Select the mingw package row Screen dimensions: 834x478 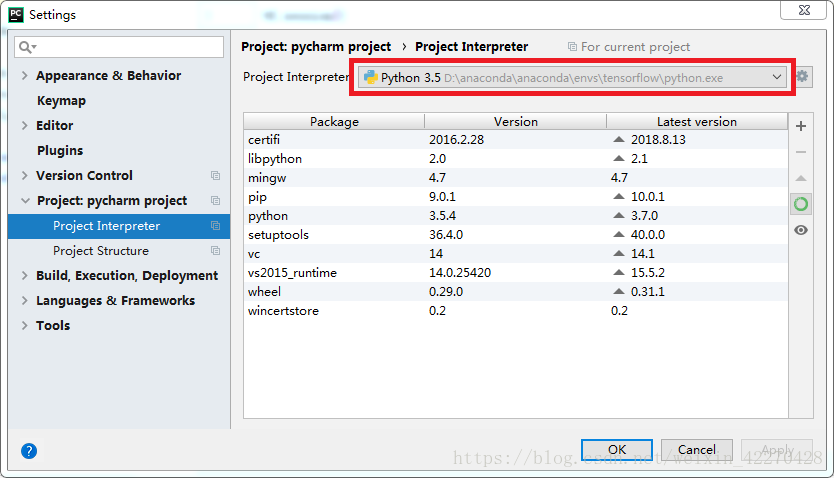[x=515, y=178]
